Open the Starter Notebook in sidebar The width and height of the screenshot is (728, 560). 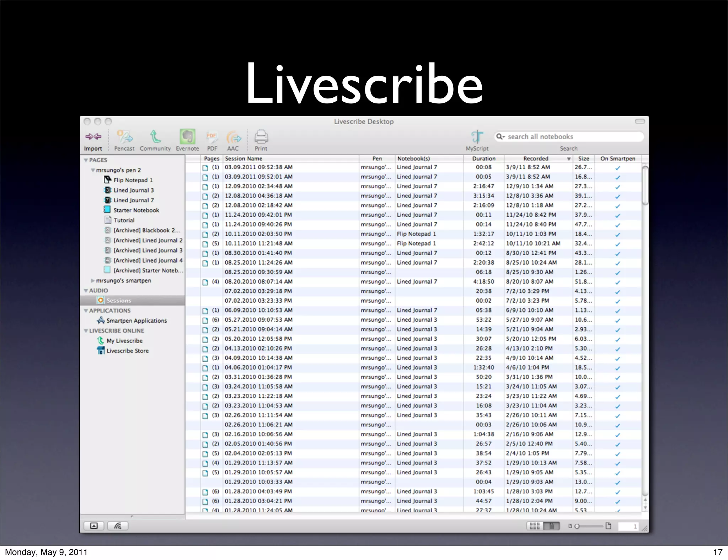click(136, 210)
